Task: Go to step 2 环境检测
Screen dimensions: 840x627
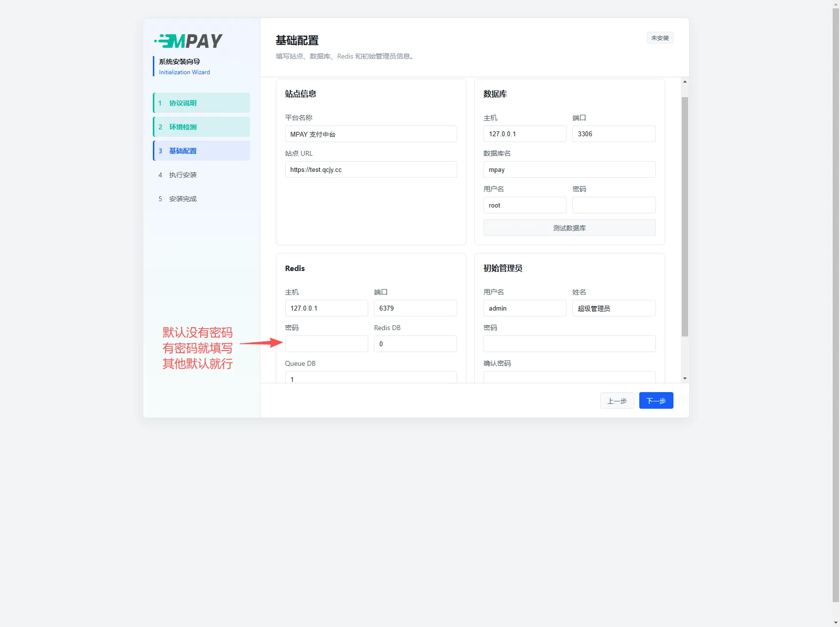Action: [201, 127]
